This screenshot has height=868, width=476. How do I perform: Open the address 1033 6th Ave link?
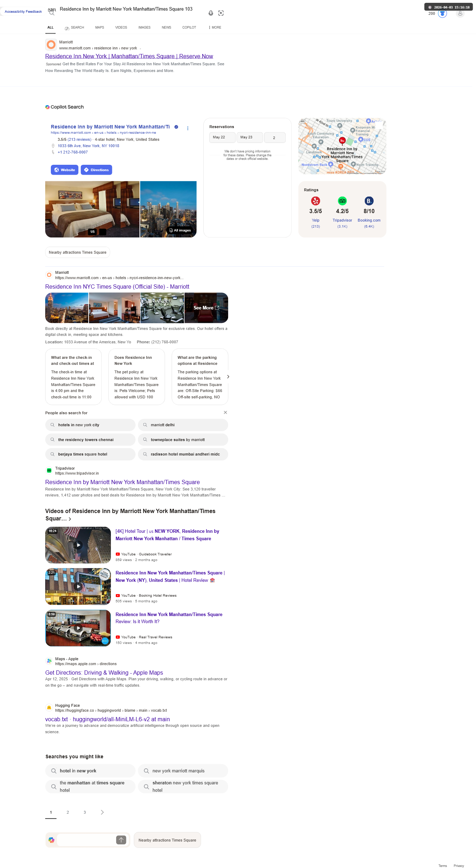tap(88, 146)
